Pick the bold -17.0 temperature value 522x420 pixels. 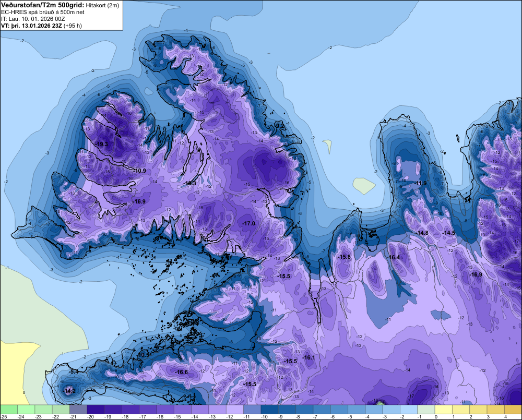tap(248, 224)
